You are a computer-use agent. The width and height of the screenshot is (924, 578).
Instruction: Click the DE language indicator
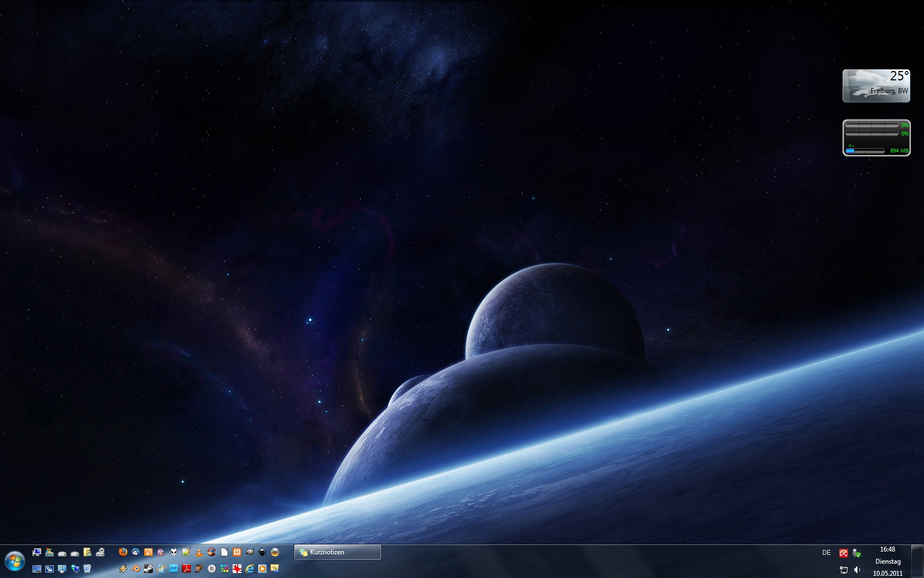[826, 553]
